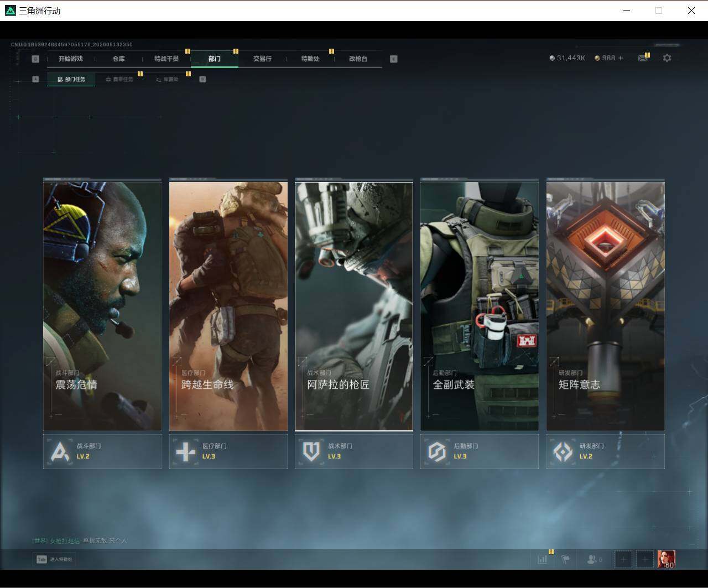Screen dimensions: 708x588
Task: Click the W key next sub-tab hint
Action: click(x=202, y=79)
